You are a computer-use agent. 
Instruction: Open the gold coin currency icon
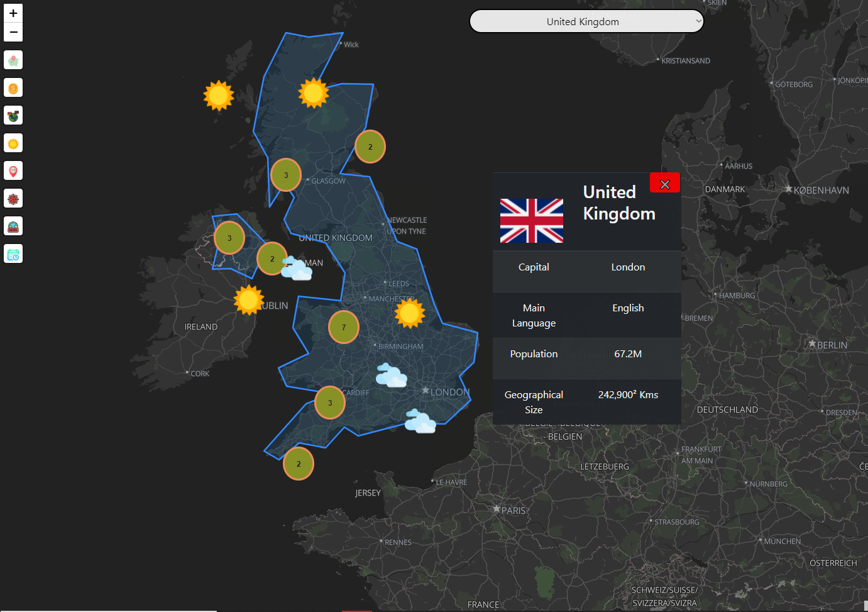coord(13,88)
